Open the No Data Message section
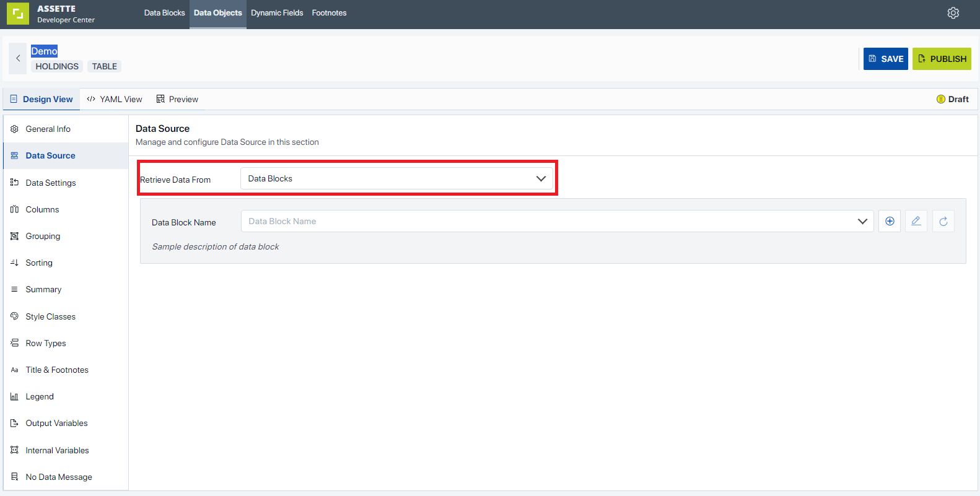The height and width of the screenshot is (496, 980). 66,477
